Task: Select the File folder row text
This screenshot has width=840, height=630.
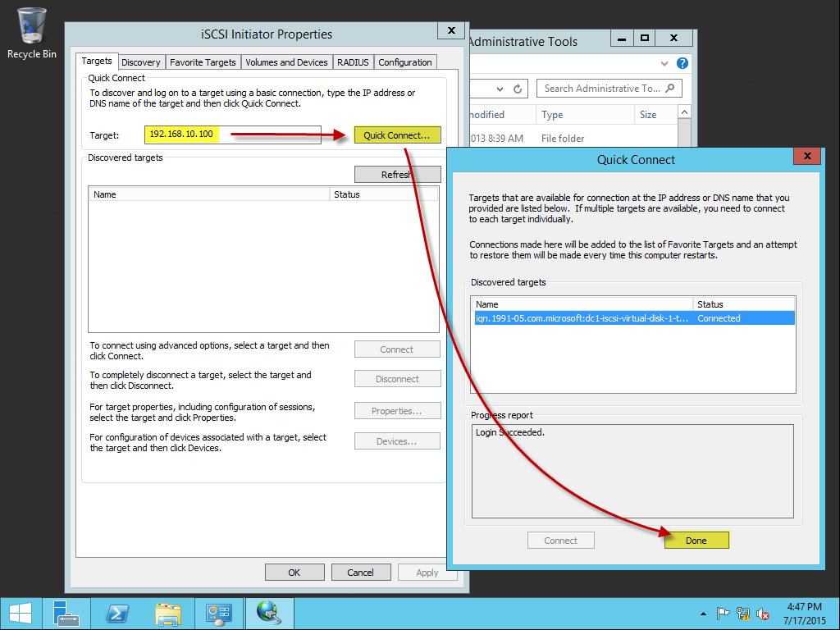Action: click(x=563, y=138)
